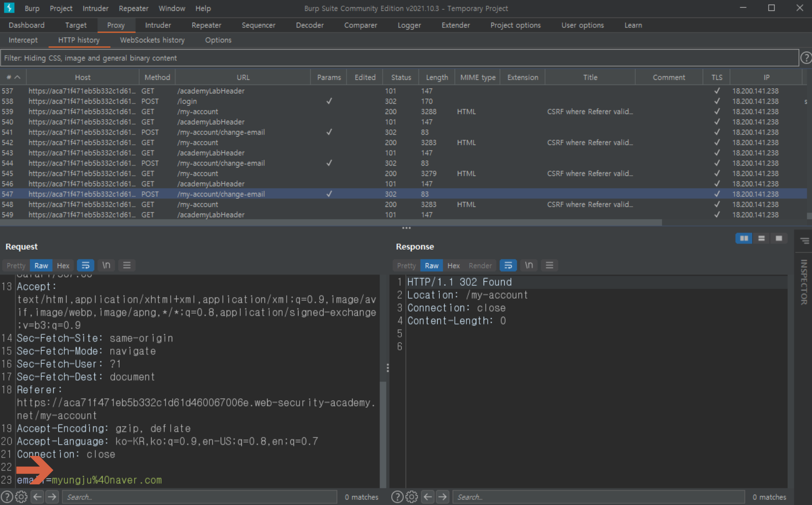Switch to the Decoder tab
The height and width of the screenshot is (505, 812).
point(310,25)
